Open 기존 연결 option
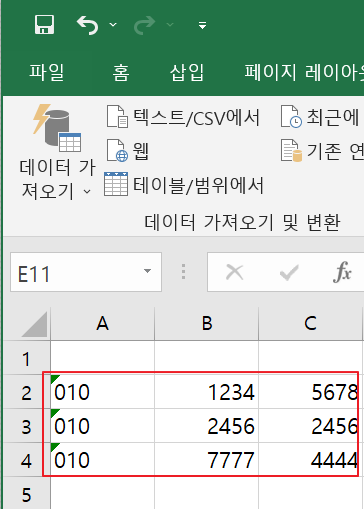This screenshot has height=509, width=364. click(x=322, y=151)
